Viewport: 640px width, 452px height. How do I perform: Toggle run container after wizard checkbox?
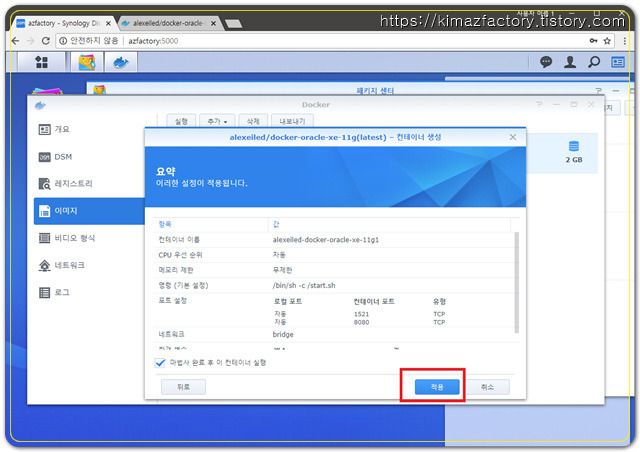tap(160, 363)
